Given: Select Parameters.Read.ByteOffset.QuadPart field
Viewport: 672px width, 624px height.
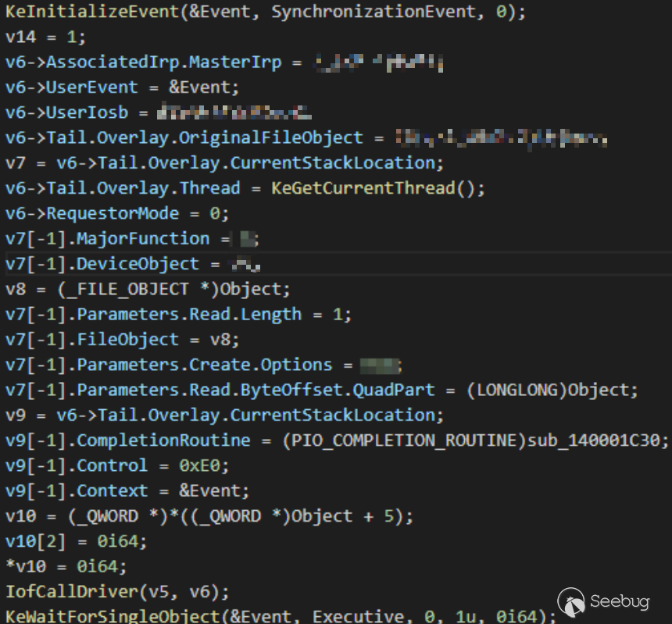Looking at the screenshot, I should pos(256,390).
